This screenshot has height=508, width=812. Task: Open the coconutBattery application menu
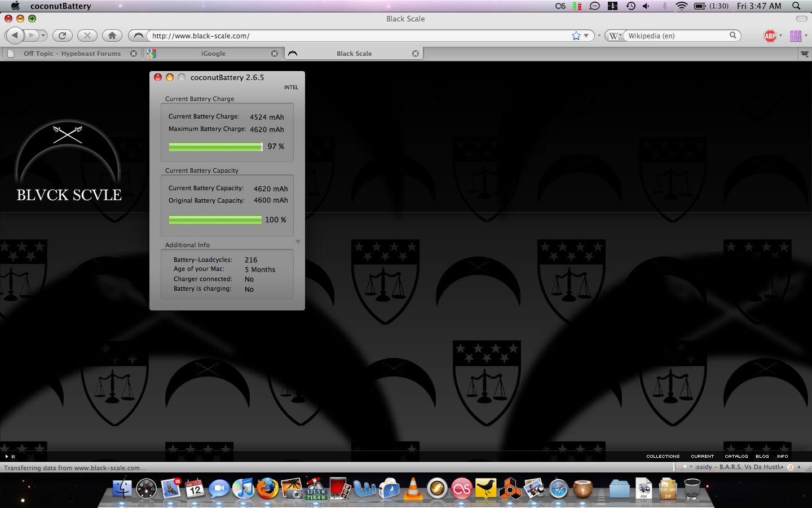coord(61,6)
